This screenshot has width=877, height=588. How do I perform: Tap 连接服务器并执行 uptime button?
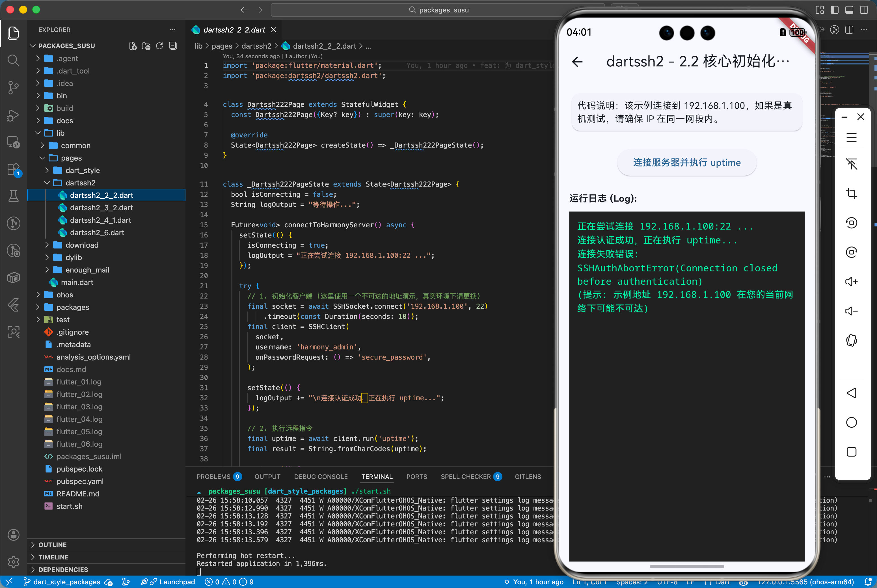coord(686,162)
